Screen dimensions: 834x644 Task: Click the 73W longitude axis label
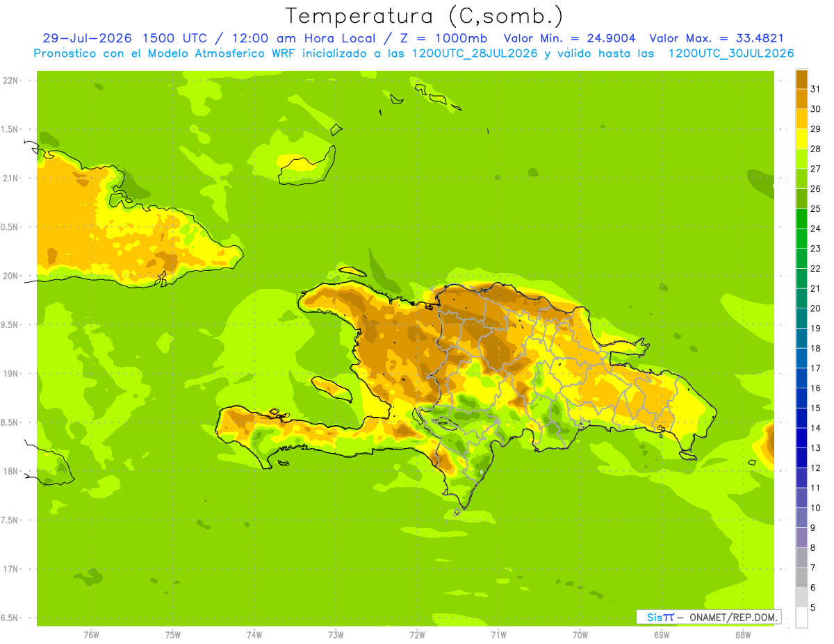(x=336, y=635)
